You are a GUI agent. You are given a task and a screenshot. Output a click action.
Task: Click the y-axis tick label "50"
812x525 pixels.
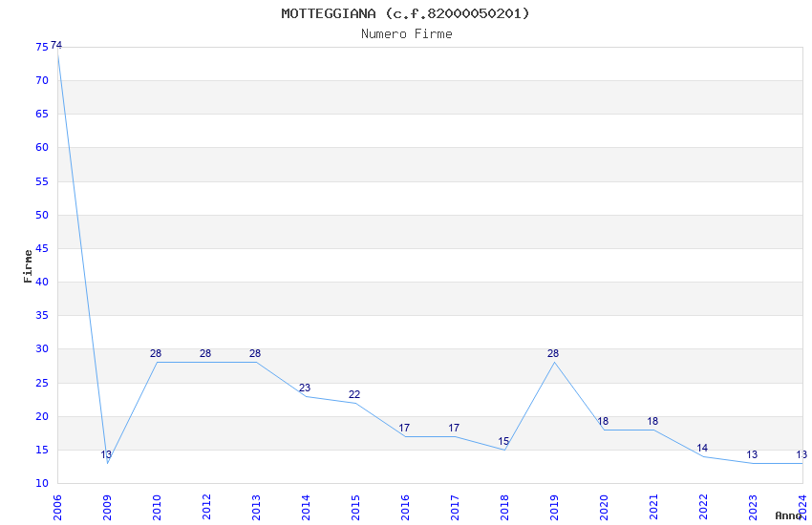pyautogui.click(x=42, y=215)
